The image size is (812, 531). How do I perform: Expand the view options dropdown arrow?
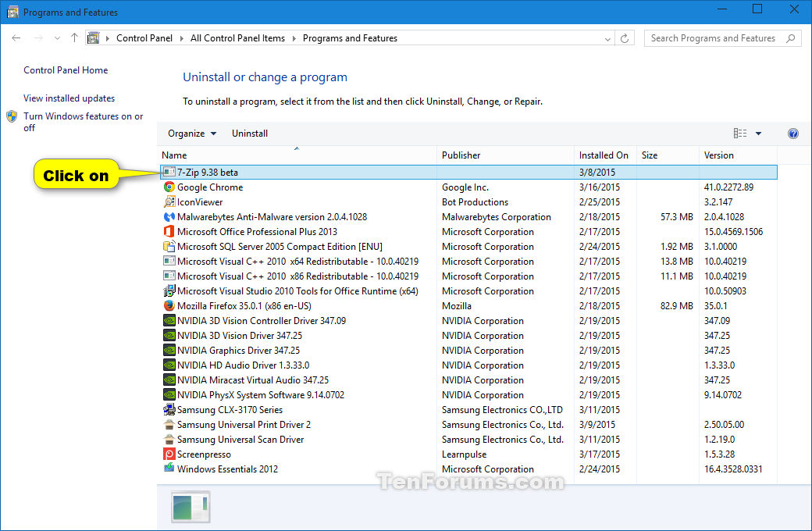758,134
